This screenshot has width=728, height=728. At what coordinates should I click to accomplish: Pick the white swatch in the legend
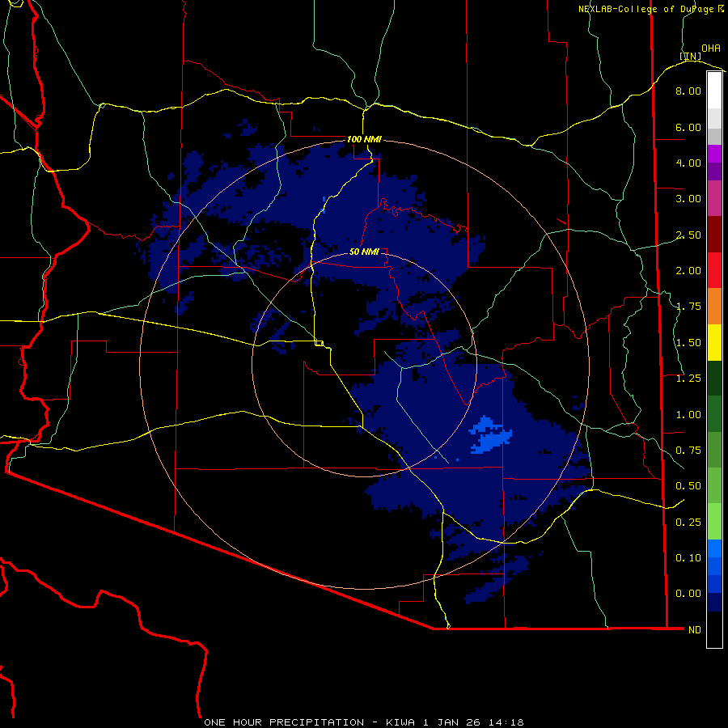pyautogui.click(x=714, y=91)
